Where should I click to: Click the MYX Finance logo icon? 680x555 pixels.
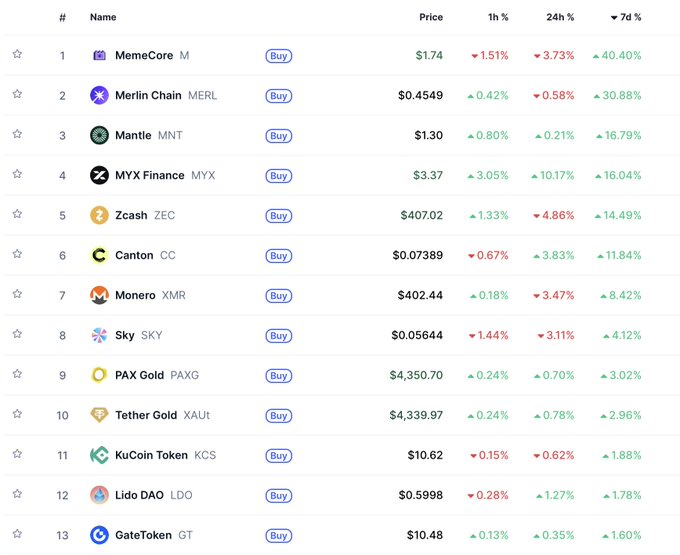click(99, 175)
